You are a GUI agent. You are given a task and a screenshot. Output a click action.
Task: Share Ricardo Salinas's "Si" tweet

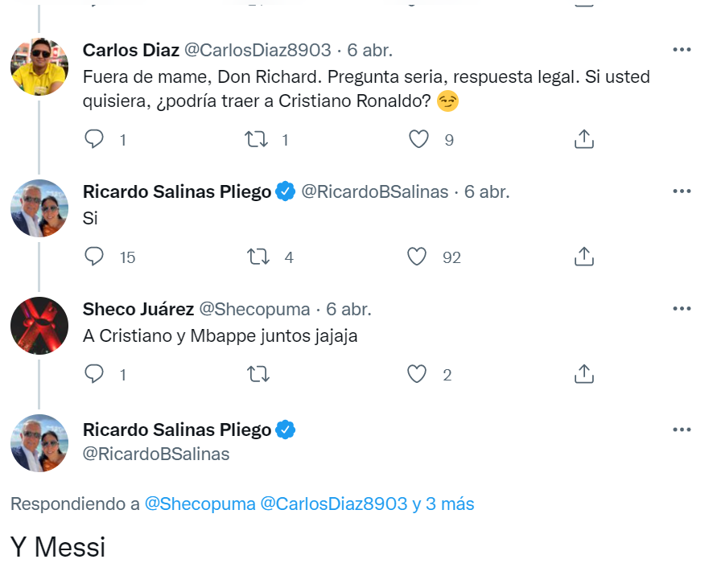(584, 257)
